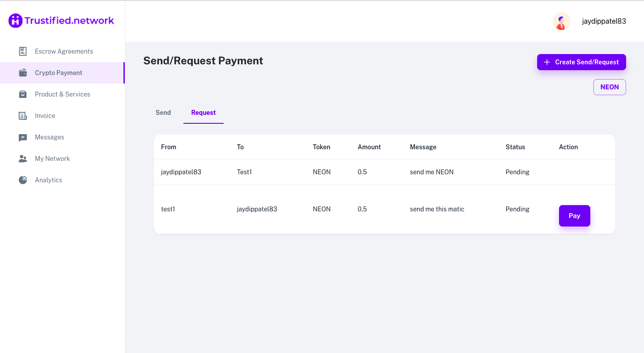Open Escrow Agreements menu item
Image resolution: width=644 pixels, height=353 pixels.
[62, 51]
